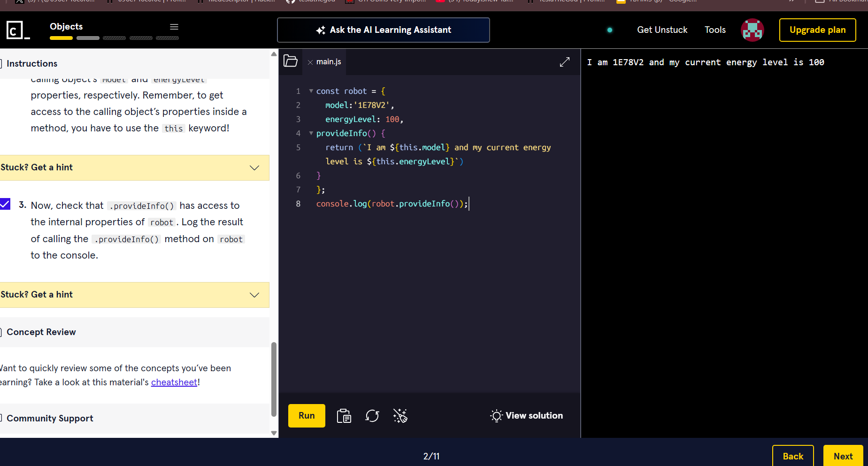Open the cheatsheet link
The width and height of the screenshot is (868, 466).
174,382
